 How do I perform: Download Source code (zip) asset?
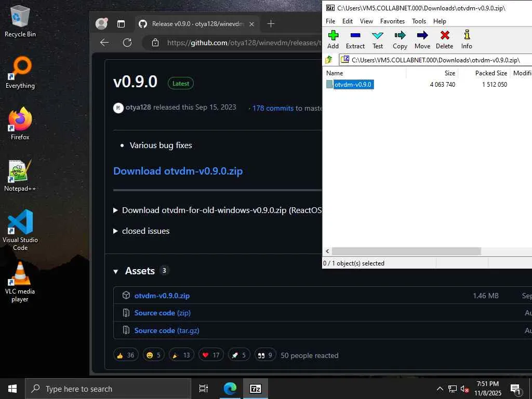162,313
